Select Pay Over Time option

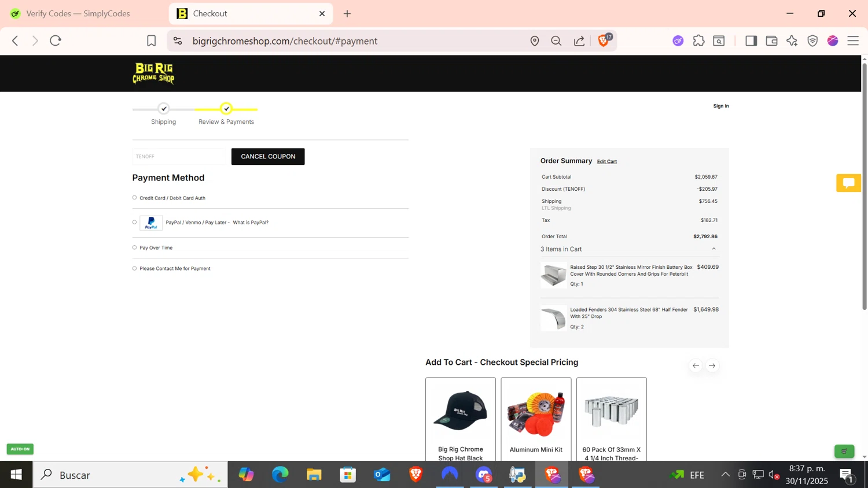134,247
